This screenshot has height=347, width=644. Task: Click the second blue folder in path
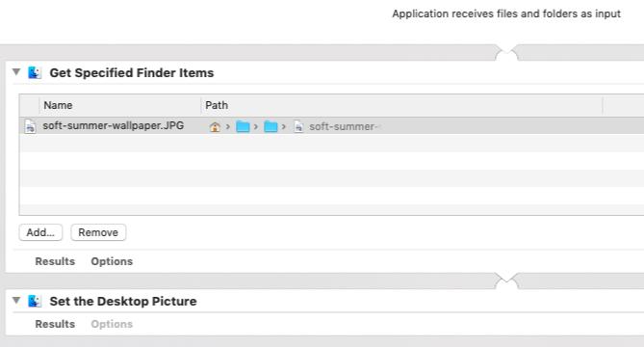coord(270,126)
